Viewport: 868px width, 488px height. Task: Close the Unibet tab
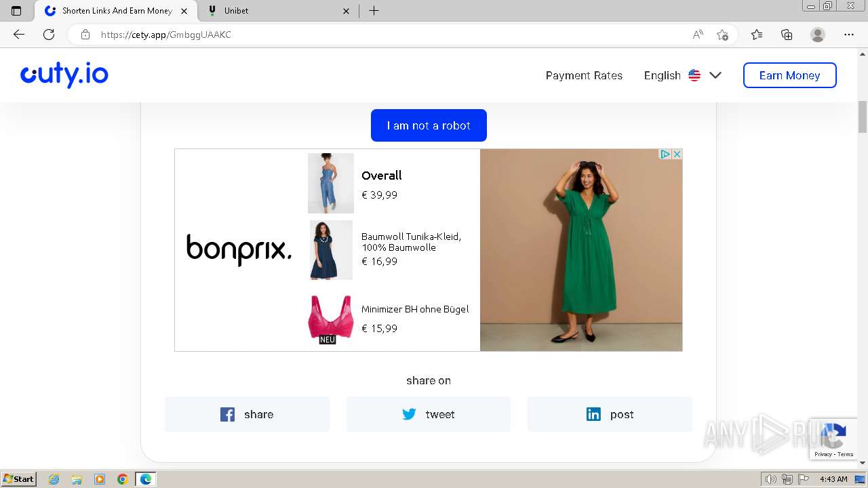pyautogui.click(x=347, y=11)
